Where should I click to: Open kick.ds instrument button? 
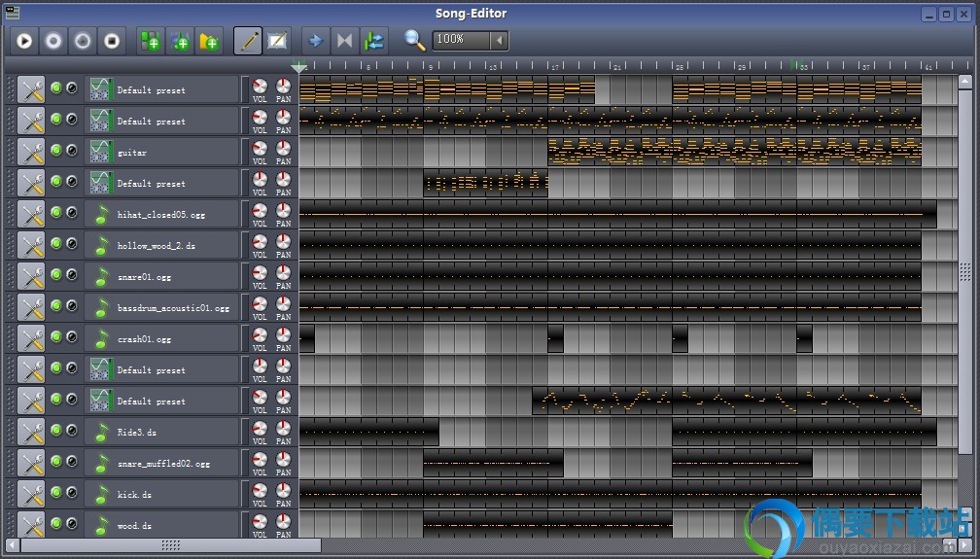[x=161, y=495]
